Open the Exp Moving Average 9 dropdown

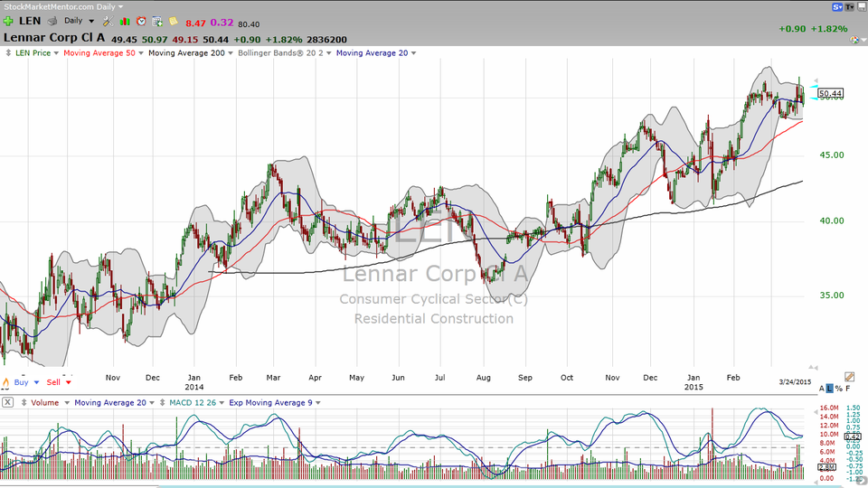point(317,403)
